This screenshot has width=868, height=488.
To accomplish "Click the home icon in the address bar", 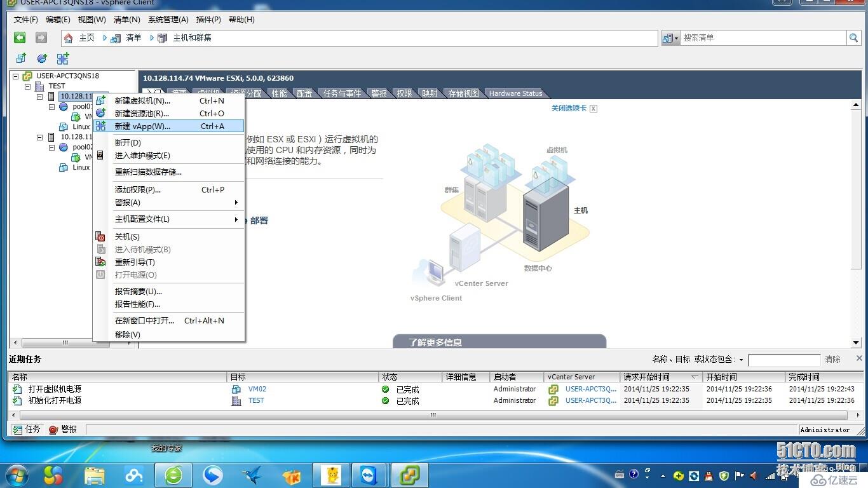I will coord(69,38).
